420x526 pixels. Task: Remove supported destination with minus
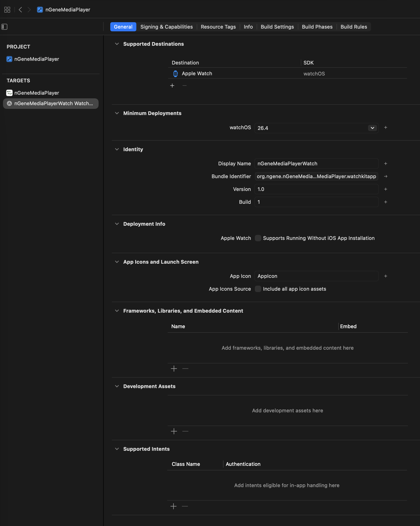[x=185, y=86]
